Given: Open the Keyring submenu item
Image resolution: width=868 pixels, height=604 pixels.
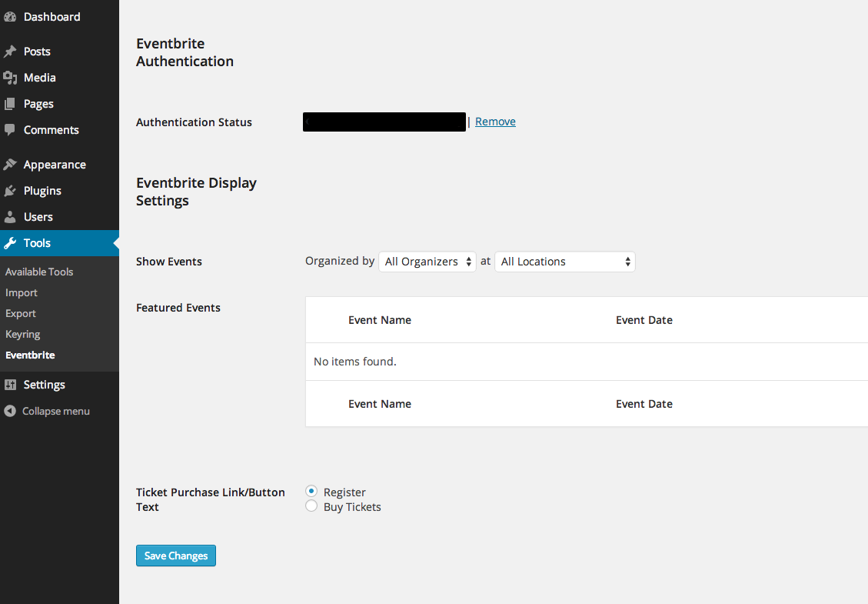Looking at the screenshot, I should click(23, 334).
